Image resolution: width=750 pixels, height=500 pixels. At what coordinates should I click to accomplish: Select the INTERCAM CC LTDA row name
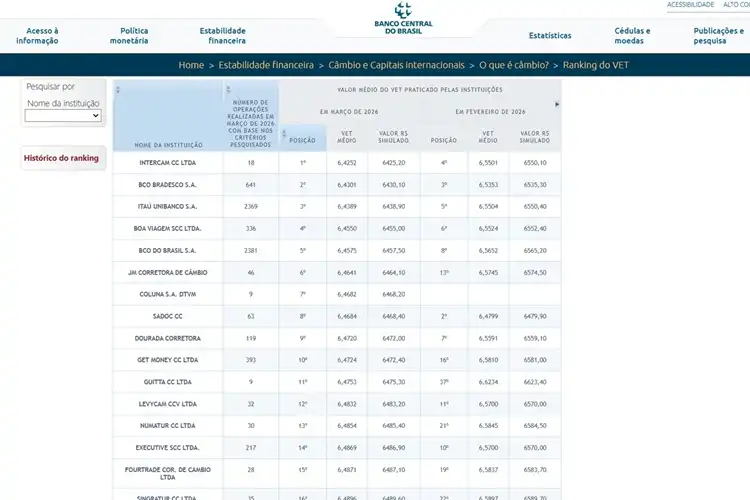167,163
